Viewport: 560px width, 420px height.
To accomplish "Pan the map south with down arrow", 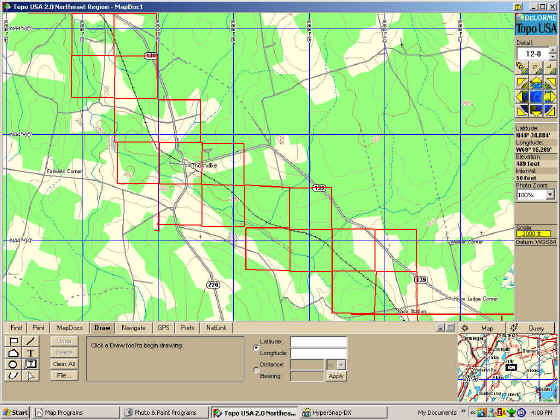I will (x=536, y=111).
